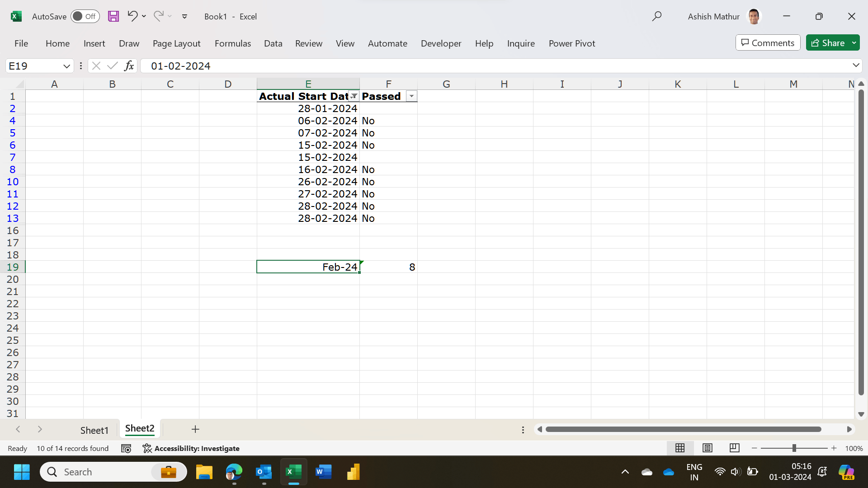Add a new sheet with plus icon
This screenshot has width=868, height=488.
pos(195,429)
